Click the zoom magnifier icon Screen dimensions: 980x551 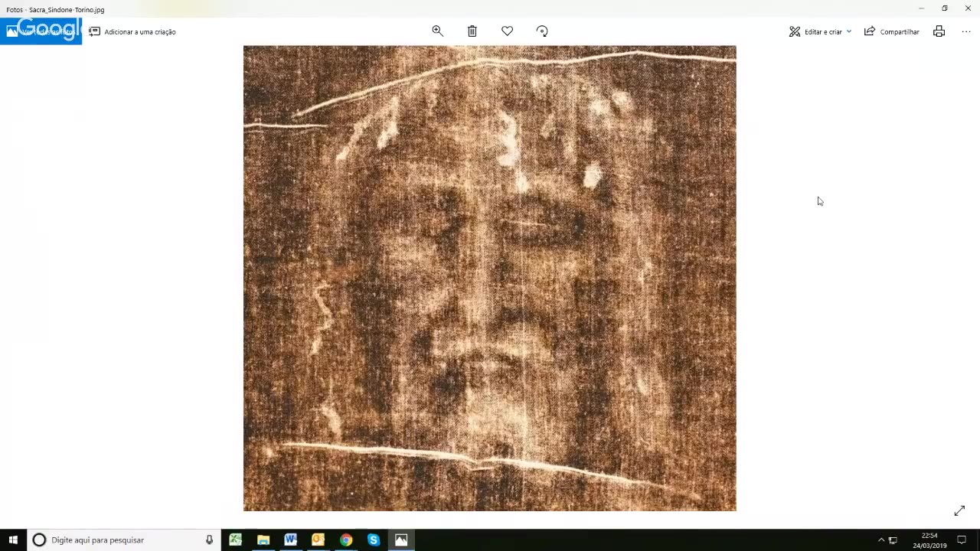(x=437, y=31)
